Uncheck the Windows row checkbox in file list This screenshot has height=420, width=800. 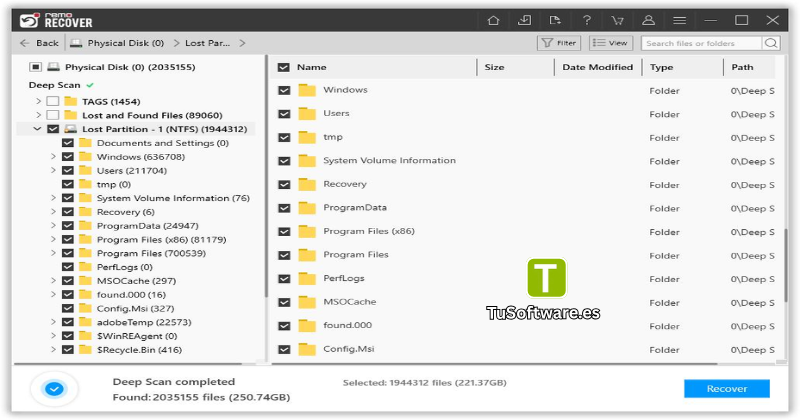click(x=284, y=90)
